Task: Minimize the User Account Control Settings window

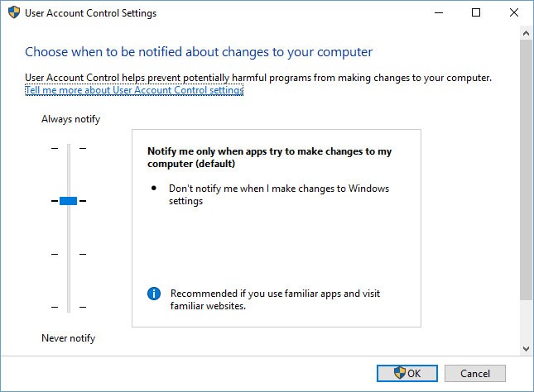Action: [x=437, y=13]
